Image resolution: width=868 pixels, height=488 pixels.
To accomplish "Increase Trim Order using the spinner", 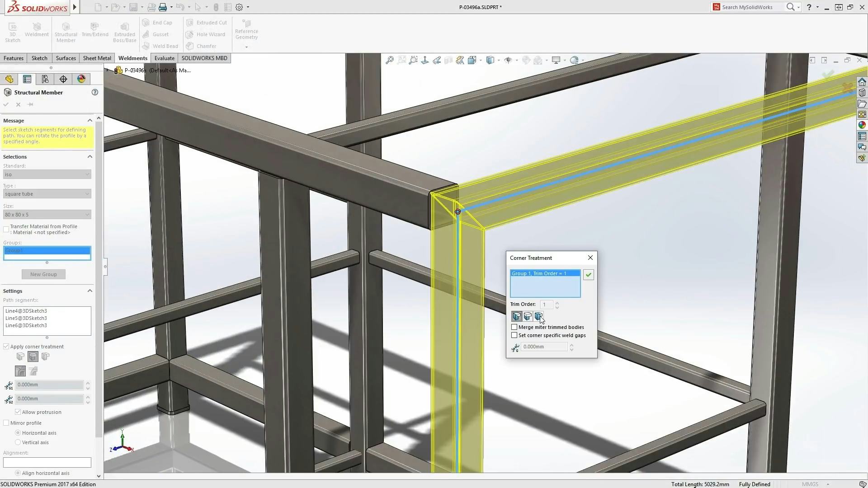I will (557, 303).
